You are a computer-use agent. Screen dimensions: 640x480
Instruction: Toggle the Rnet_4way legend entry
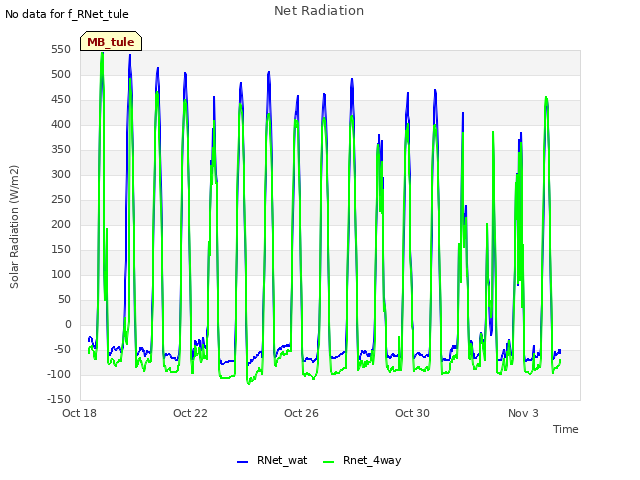(x=362, y=461)
